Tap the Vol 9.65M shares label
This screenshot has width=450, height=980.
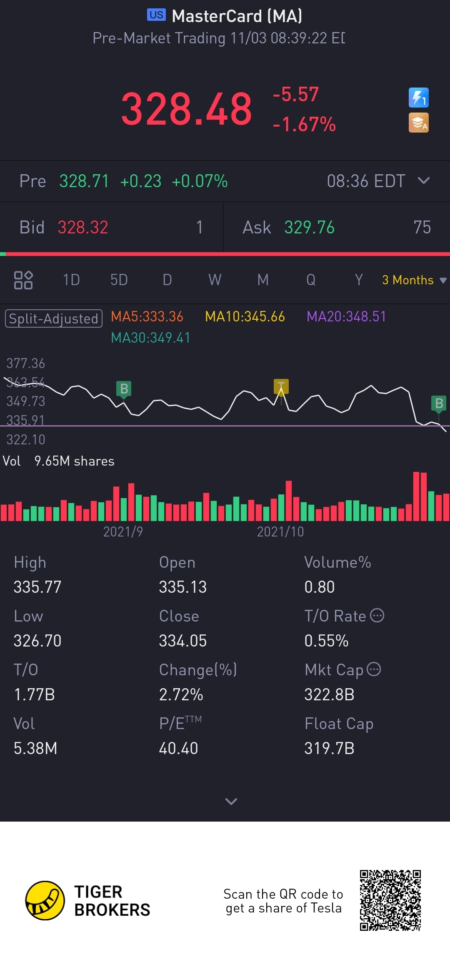(x=58, y=461)
